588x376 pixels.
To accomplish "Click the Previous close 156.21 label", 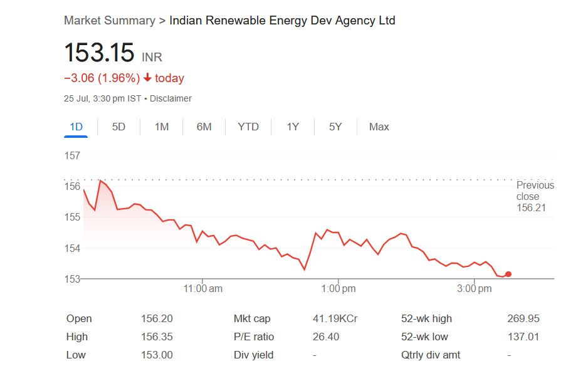I will coord(535,196).
